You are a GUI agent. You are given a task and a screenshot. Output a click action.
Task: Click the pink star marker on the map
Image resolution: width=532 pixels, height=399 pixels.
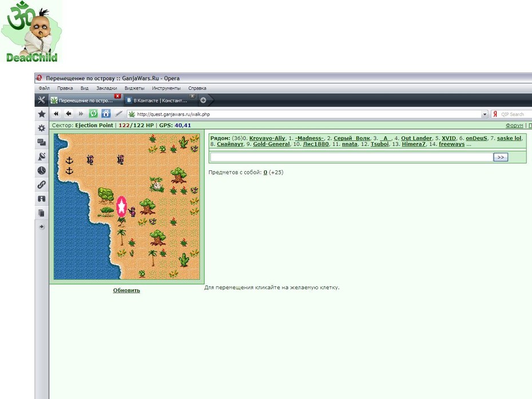pyautogui.click(x=121, y=206)
